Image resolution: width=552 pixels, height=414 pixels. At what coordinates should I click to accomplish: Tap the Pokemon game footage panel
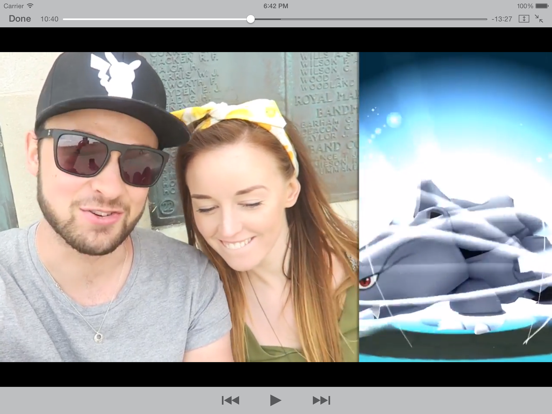click(456, 207)
